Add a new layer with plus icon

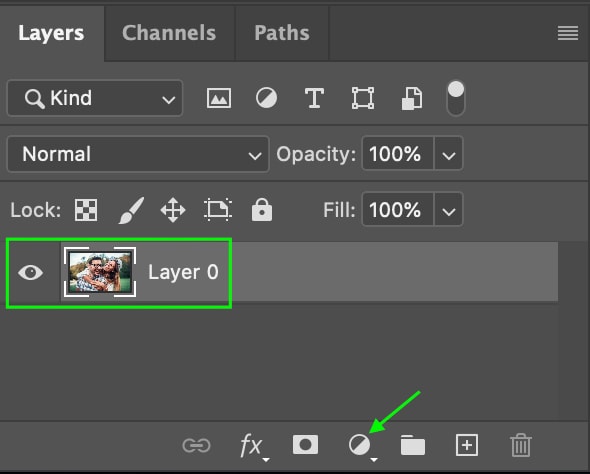(467, 445)
